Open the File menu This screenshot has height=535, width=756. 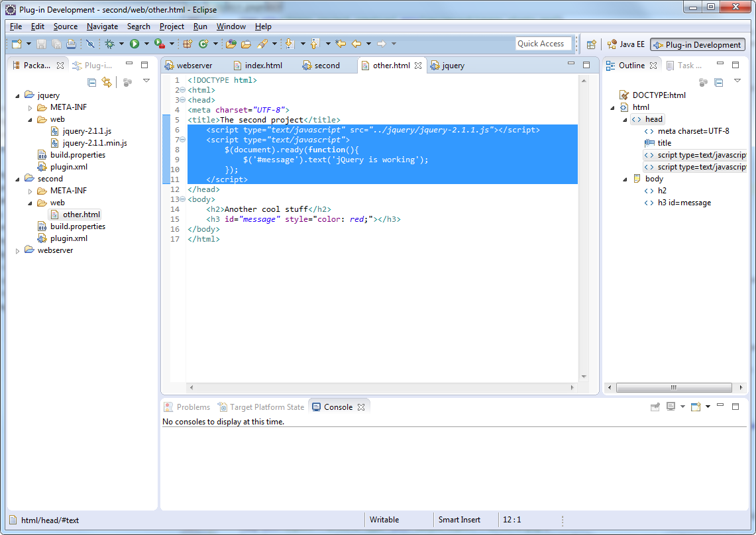point(16,26)
